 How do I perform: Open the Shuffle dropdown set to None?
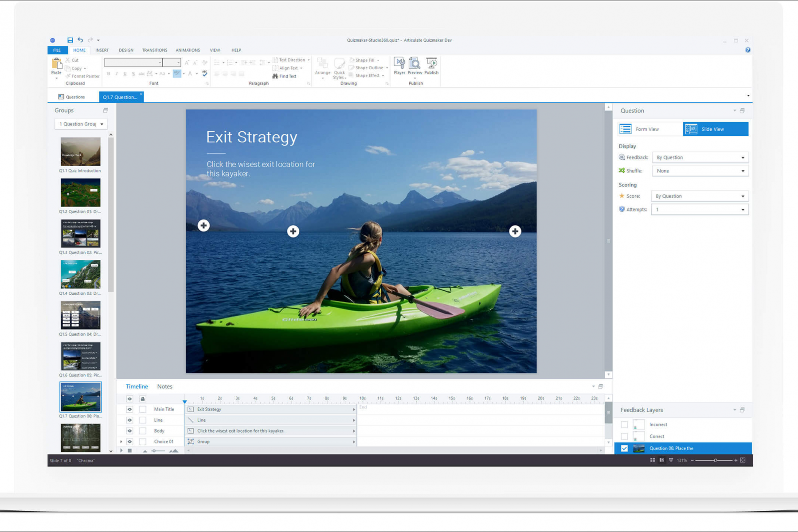(700, 171)
